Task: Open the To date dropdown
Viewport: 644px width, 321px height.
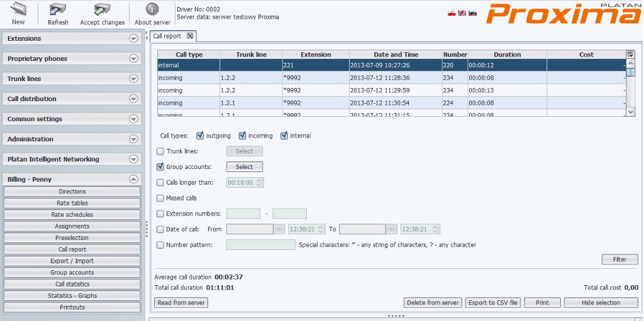Action: pos(392,229)
